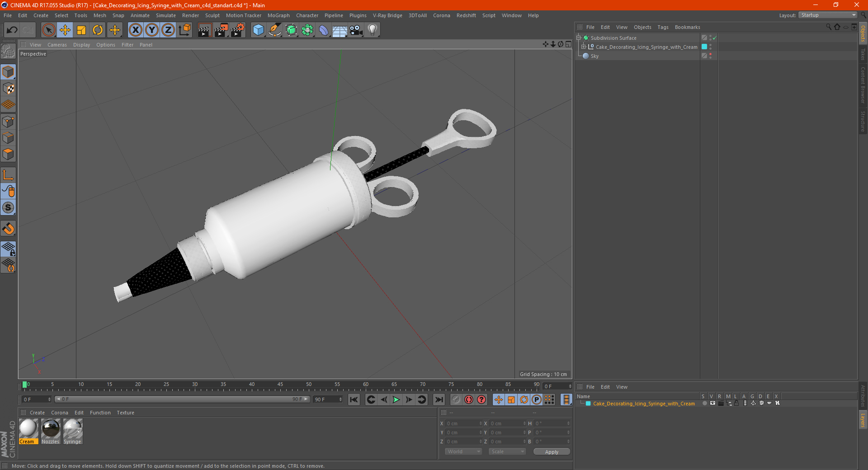
Task: Click the cyan layer swatch of Cake_Decorating object
Action: point(704,47)
